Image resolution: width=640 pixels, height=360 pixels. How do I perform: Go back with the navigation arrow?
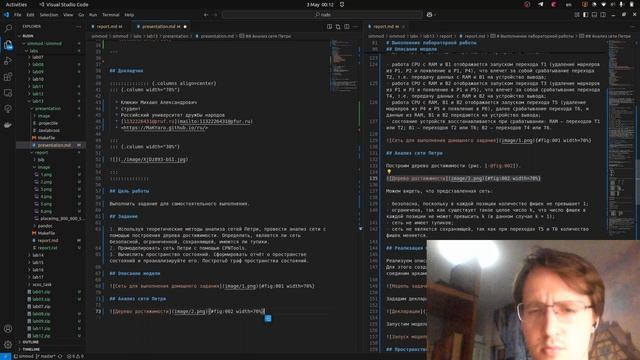pos(206,15)
